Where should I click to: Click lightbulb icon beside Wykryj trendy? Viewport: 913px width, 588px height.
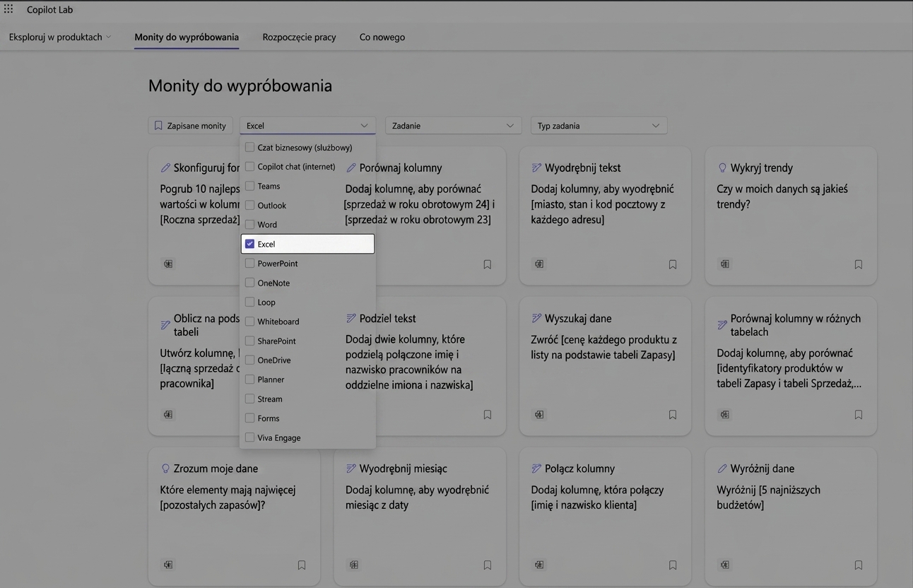pos(722,167)
